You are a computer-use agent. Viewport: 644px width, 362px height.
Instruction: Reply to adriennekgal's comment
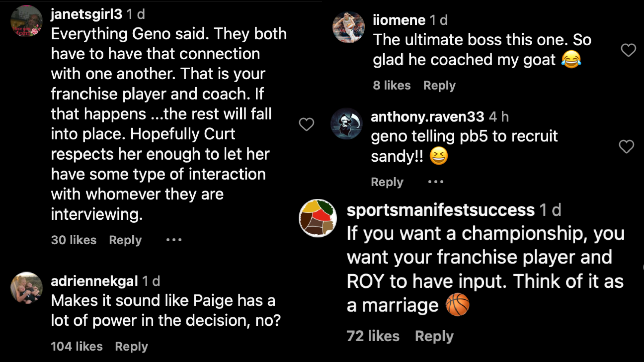coord(131,346)
